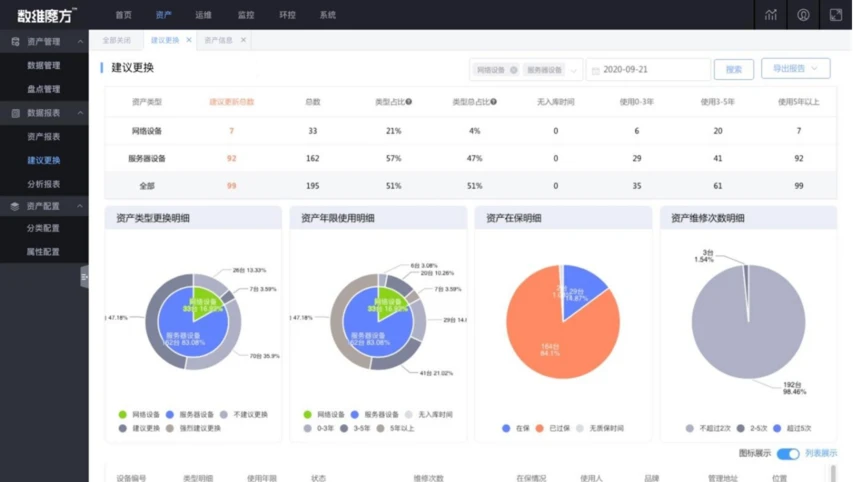
Task: Click orange value 7 in 网络设备 row
Action: 232,131
